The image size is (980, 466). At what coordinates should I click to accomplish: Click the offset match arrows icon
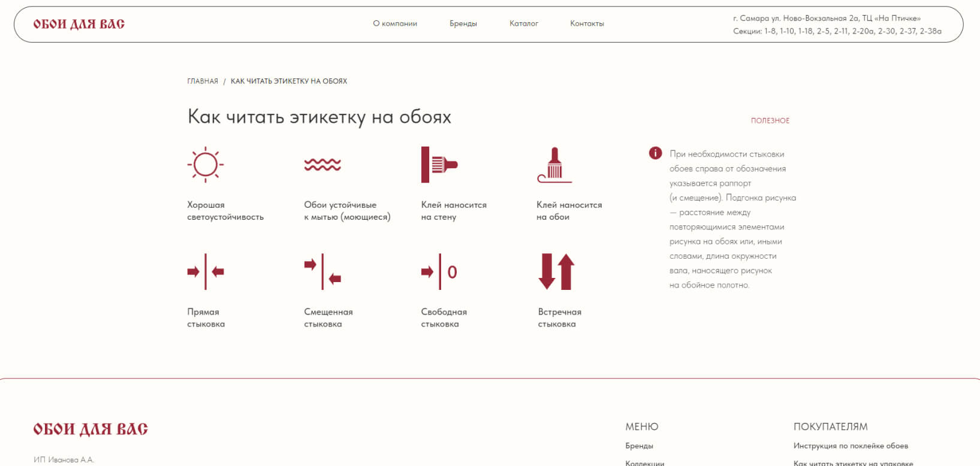(322, 271)
